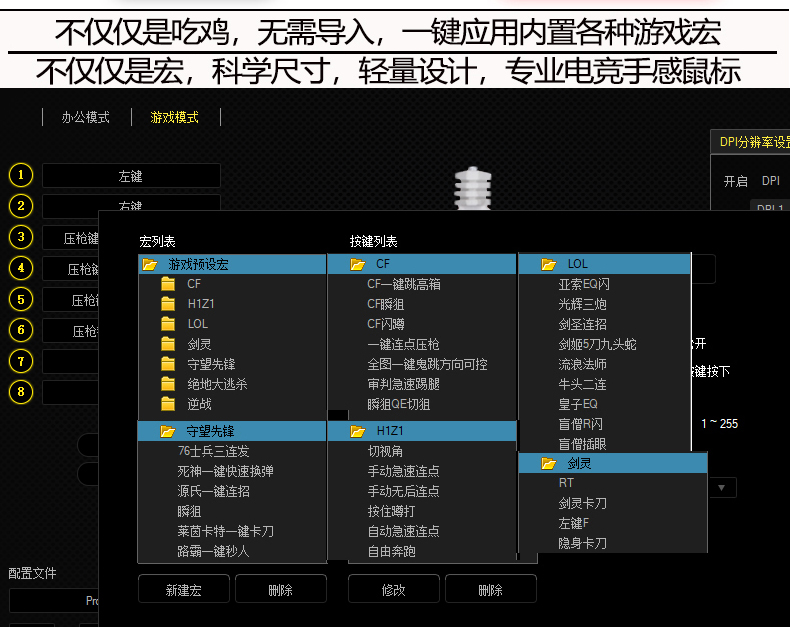Select 亚索EQ闪 macro
The width and height of the screenshot is (790, 627).
[584, 284]
